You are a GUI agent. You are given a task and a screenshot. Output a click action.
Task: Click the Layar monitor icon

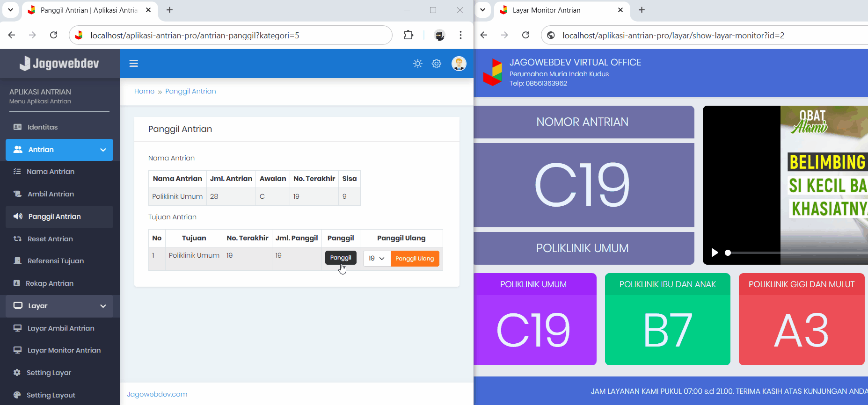pos(18,306)
